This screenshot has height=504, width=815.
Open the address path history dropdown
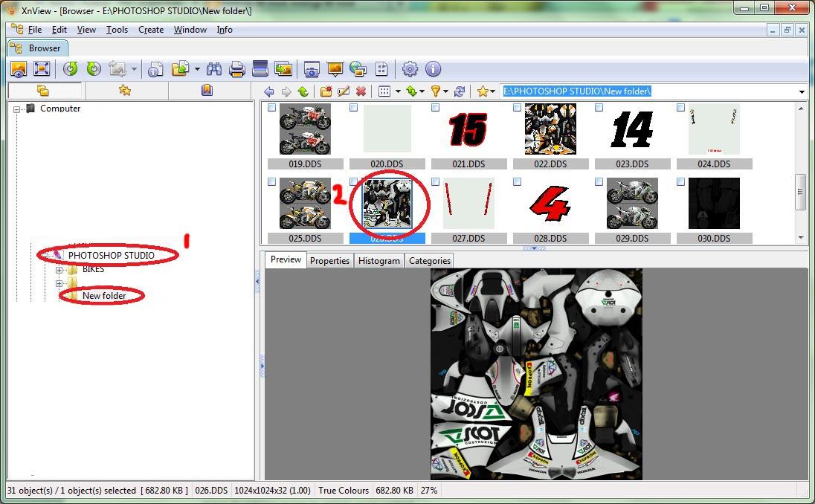(x=802, y=92)
